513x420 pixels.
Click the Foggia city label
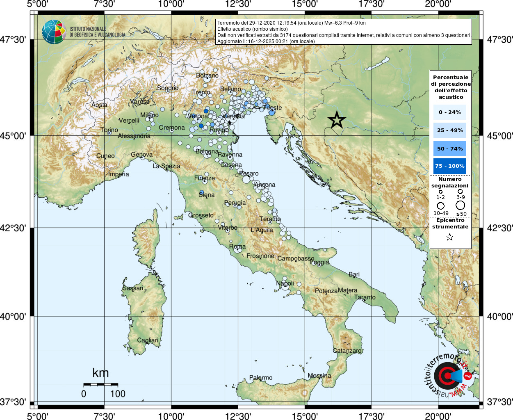pyautogui.click(x=319, y=262)
